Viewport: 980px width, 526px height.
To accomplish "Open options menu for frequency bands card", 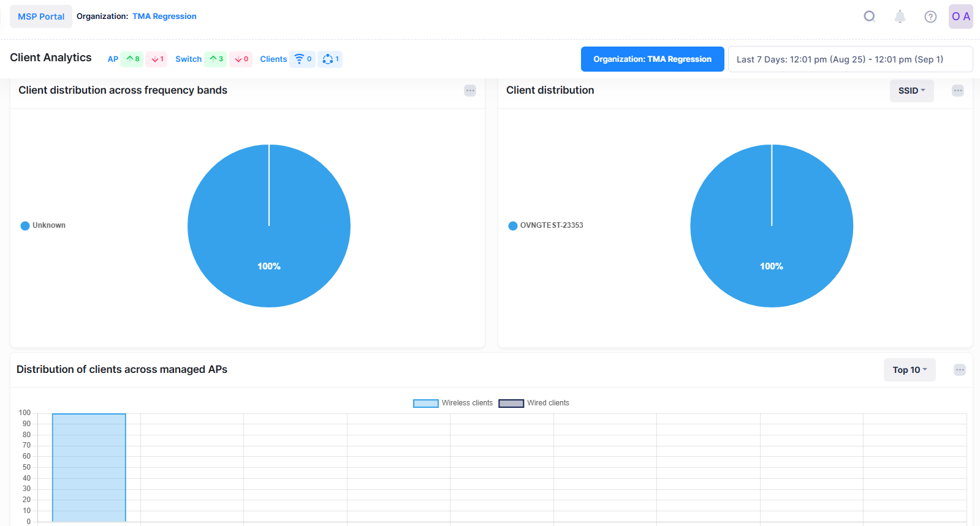I will (470, 91).
